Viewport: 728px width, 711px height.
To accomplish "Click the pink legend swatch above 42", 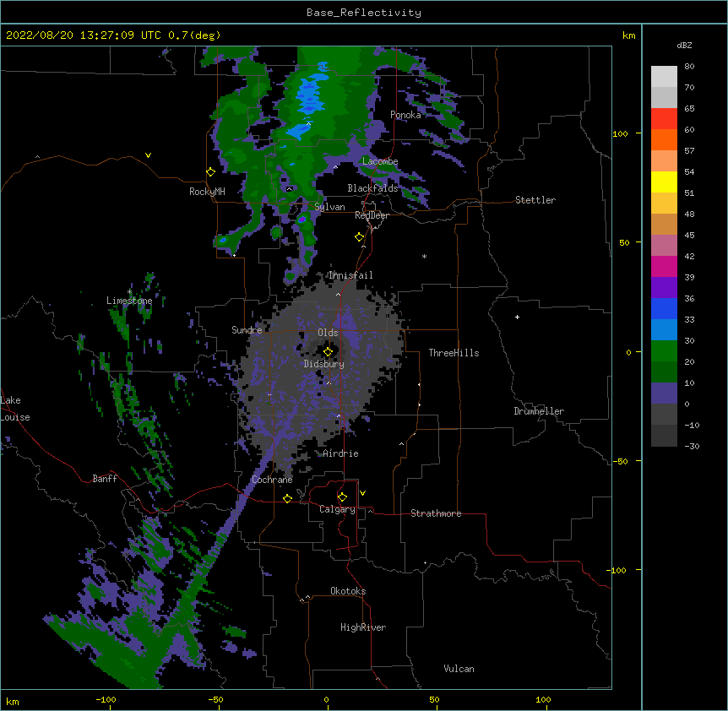I will tap(664, 245).
